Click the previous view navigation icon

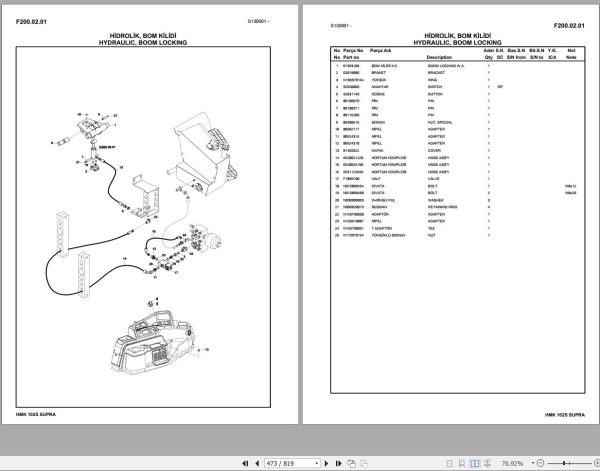click(351, 463)
